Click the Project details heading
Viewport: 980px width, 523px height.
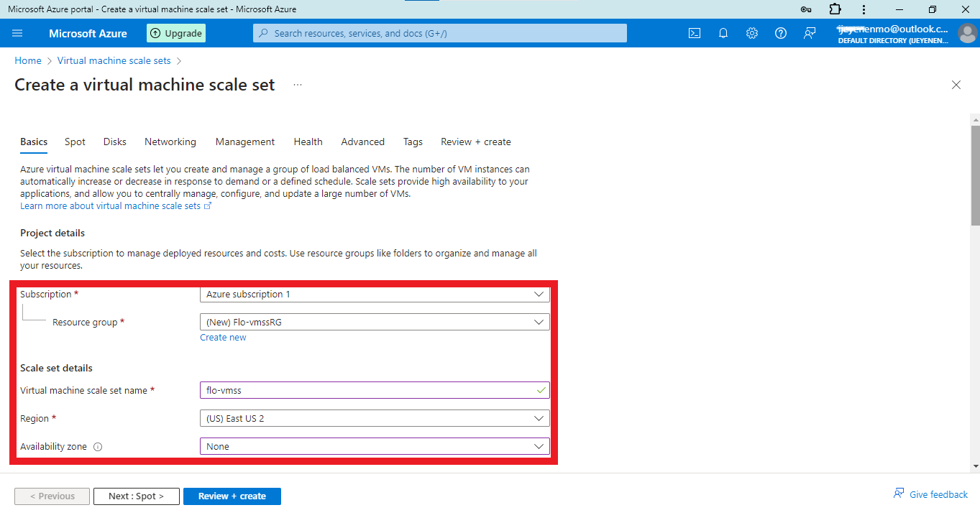point(52,233)
